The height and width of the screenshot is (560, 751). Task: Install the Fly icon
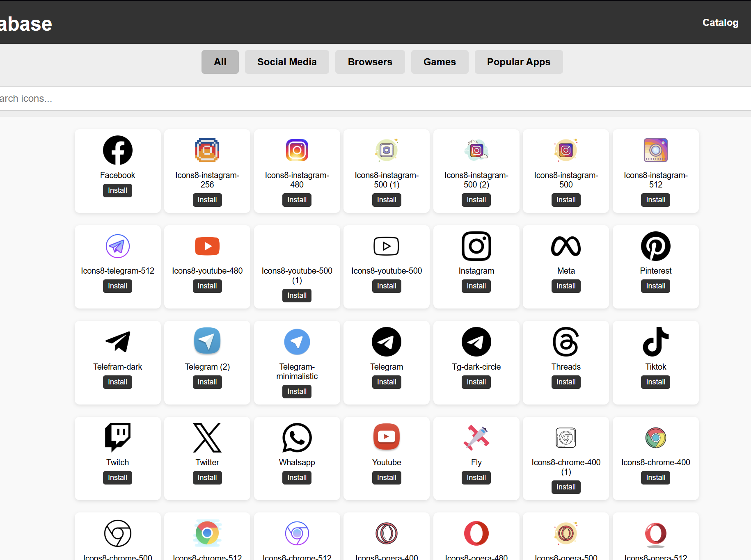(x=476, y=478)
